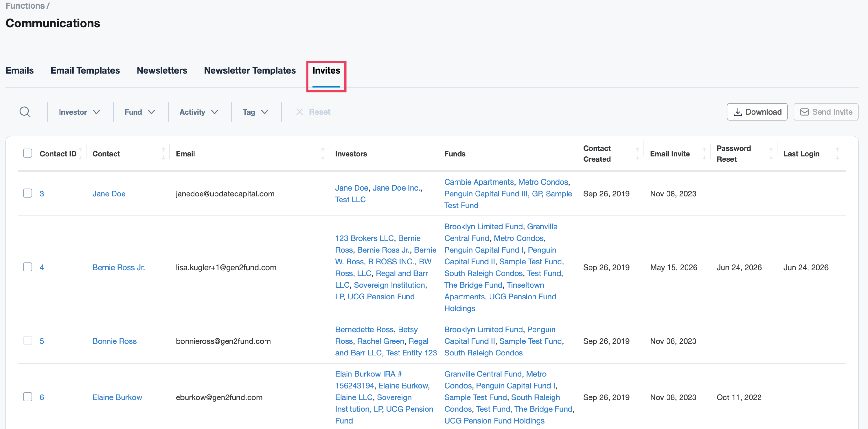The height and width of the screenshot is (429, 868).
Task: Open Test LLC investor link
Action: click(x=350, y=200)
